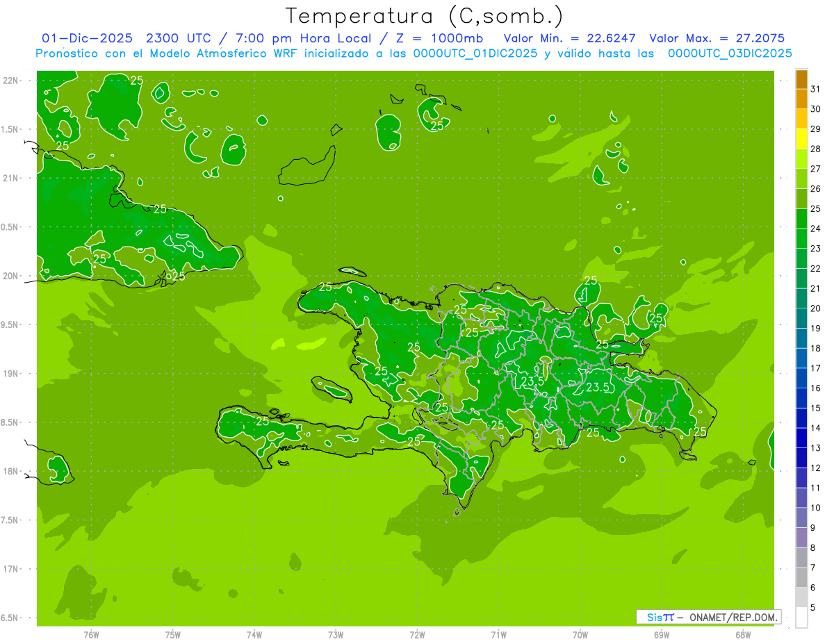Viewport: 834px width, 644px height.
Task: Click the "70W" longitude axis label
Action: pos(580,635)
